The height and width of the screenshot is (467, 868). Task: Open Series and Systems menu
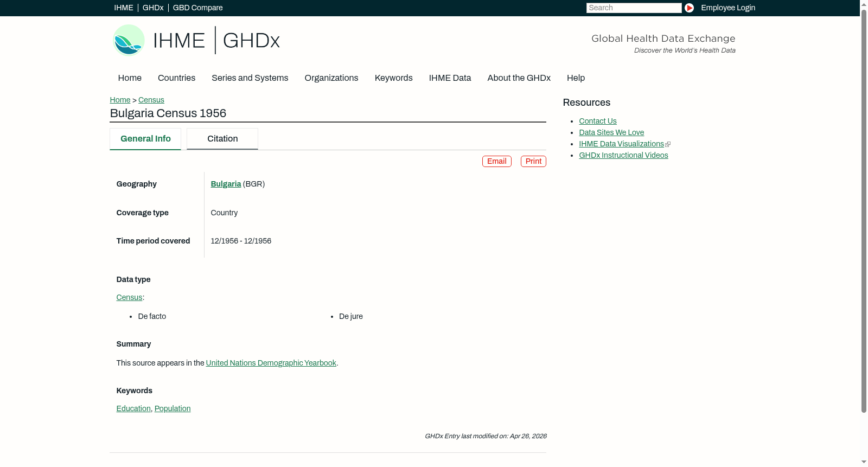pyautogui.click(x=250, y=78)
